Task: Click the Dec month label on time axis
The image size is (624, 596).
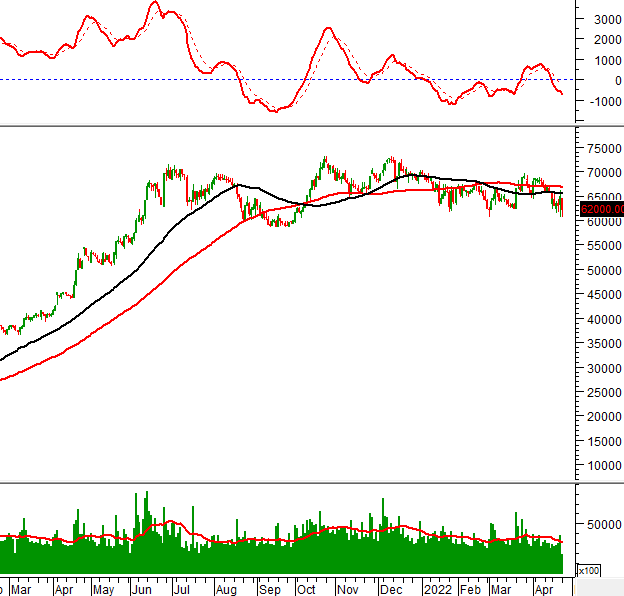Action: tap(390, 589)
